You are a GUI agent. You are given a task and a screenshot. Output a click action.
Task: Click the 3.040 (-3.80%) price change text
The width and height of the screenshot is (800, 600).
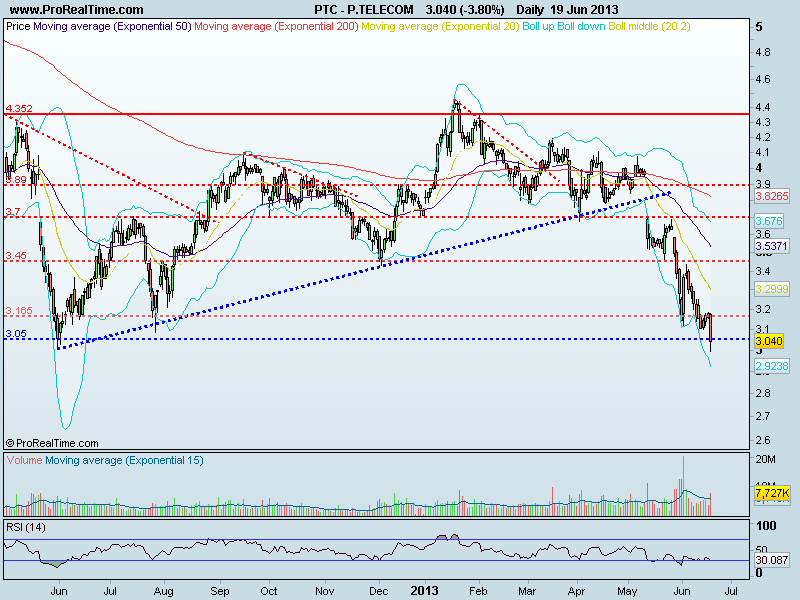(x=465, y=10)
